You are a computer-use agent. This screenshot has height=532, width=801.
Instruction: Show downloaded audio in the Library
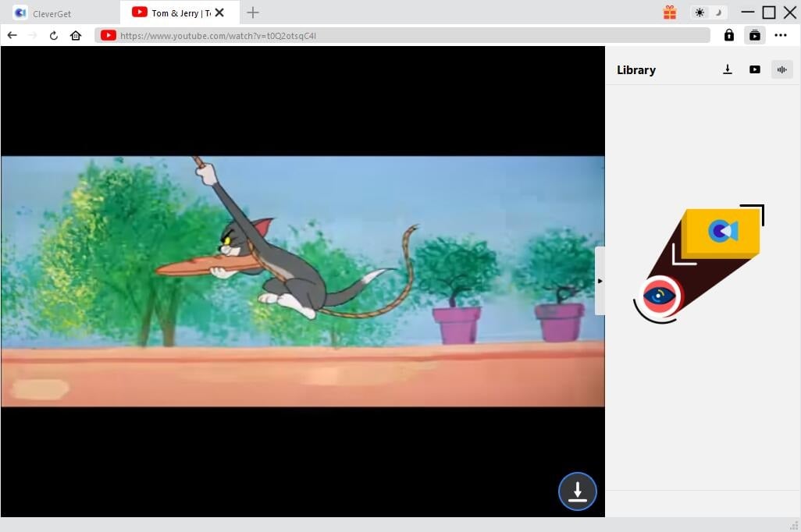[781, 69]
